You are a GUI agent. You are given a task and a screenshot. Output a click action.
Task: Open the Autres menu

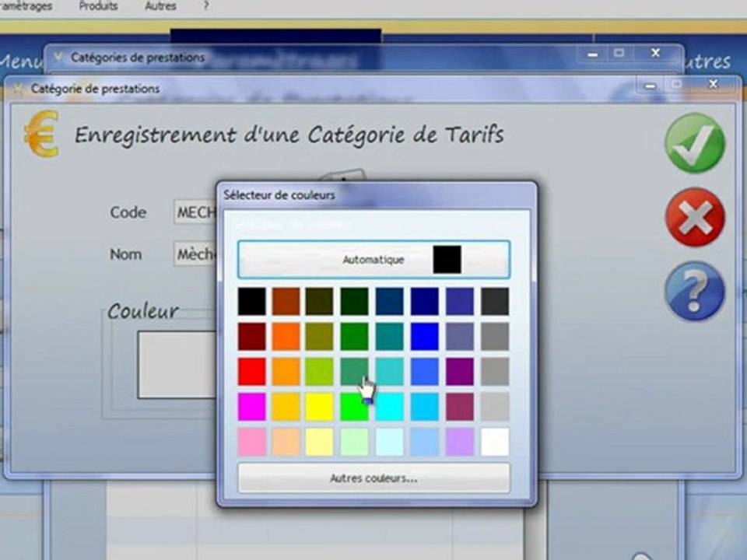tap(160, 6)
